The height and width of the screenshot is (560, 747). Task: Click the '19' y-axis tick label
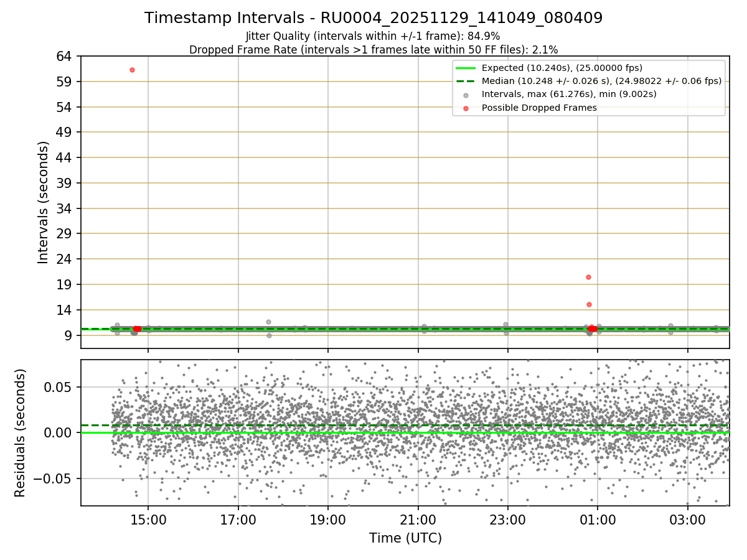point(65,284)
